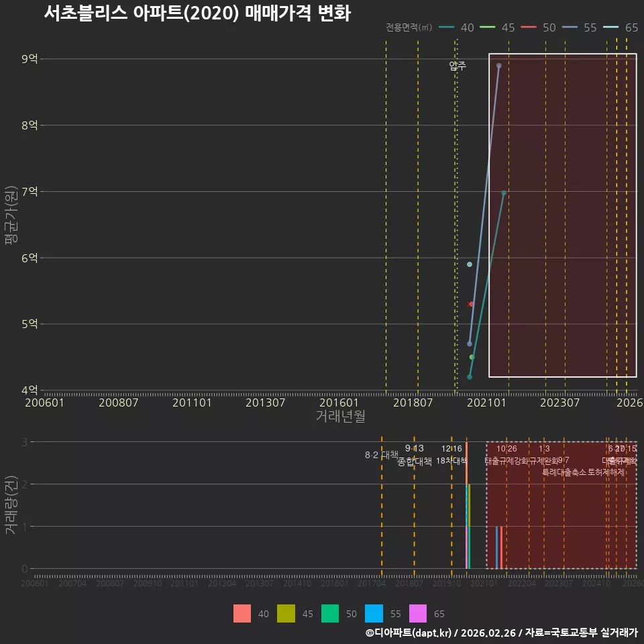Click the '9·13 종합대책' policy label
The image size is (644, 644).
[415, 455]
